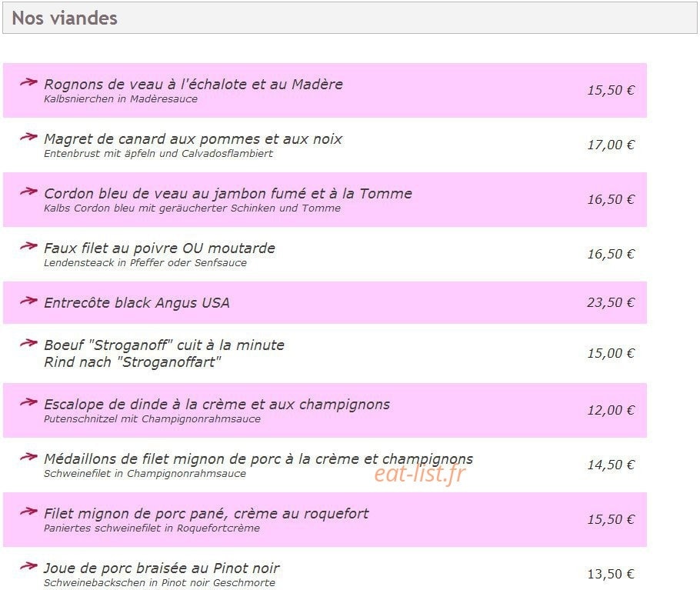Viewport: 700px width, 590px height.
Task: Click the 15,50 € price of Filet mignon pané
Action: point(611,519)
